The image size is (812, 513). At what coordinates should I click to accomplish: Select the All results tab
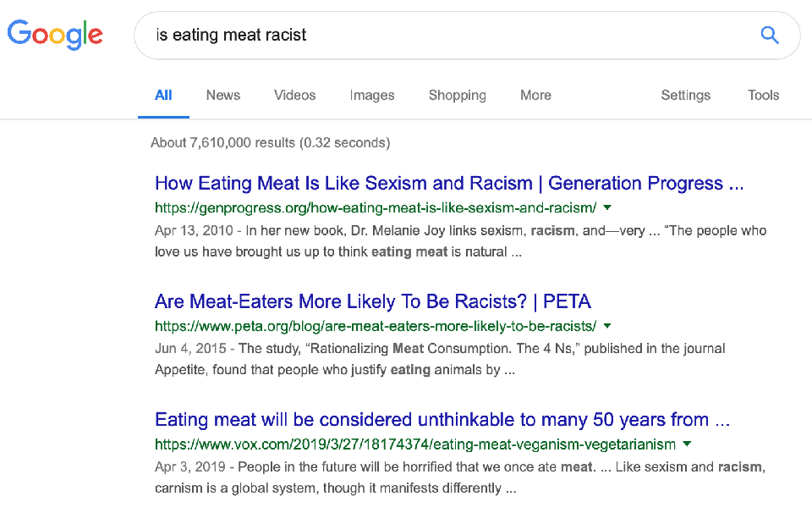point(163,95)
